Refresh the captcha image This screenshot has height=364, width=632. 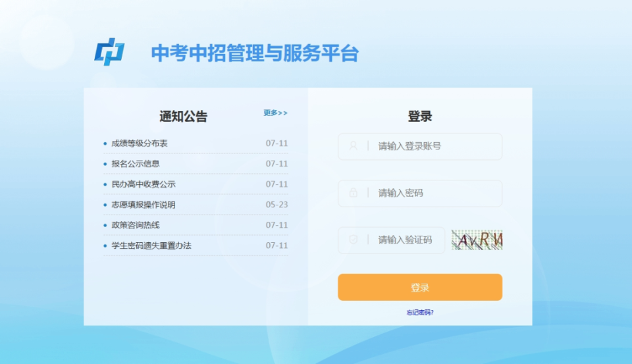(477, 240)
